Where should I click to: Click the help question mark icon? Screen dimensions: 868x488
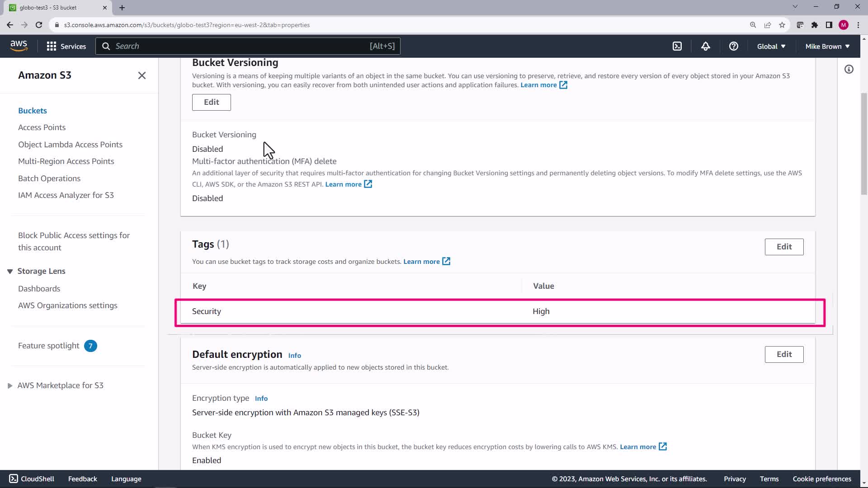click(733, 46)
